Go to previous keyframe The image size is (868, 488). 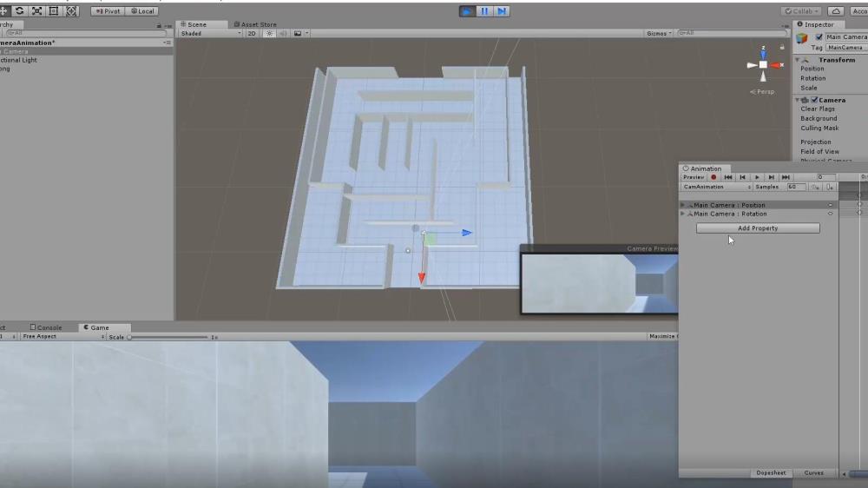click(742, 177)
